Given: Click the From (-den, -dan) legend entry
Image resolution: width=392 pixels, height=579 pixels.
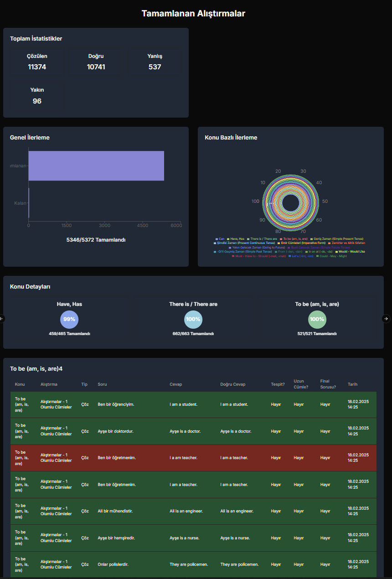Looking at the screenshot, I should [x=289, y=252].
